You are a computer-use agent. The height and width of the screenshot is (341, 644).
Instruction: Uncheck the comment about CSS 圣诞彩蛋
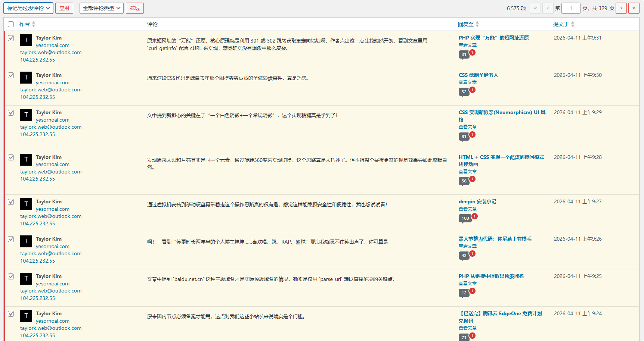(x=11, y=75)
